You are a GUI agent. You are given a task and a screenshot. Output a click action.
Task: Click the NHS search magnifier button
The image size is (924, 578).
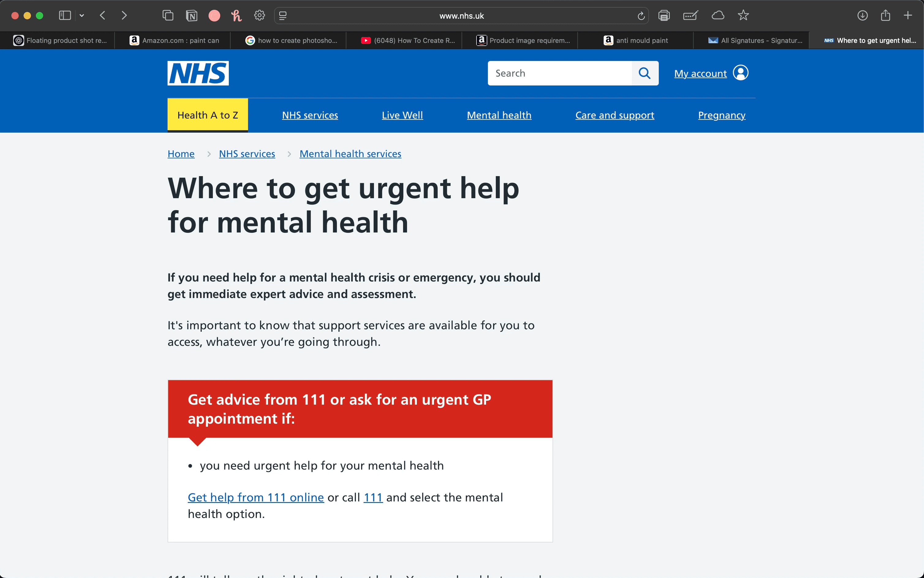click(x=645, y=73)
